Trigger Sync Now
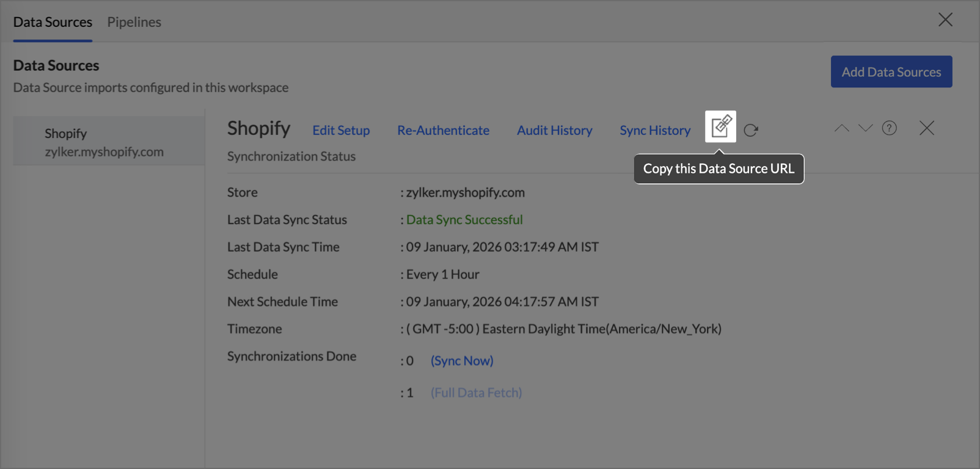980x469 pixels. pyautogui.click(x=462, y=361)
